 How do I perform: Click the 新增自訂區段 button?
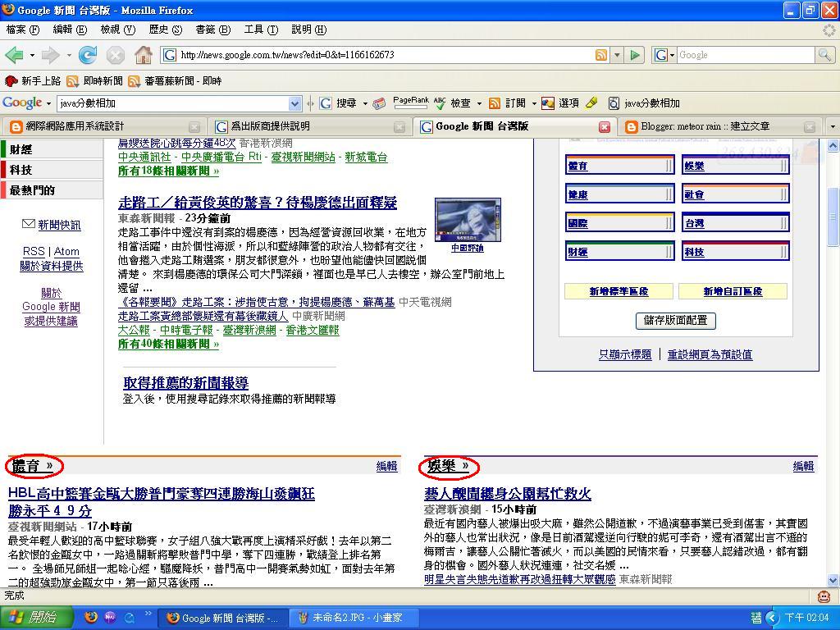[x=733, y=291]
